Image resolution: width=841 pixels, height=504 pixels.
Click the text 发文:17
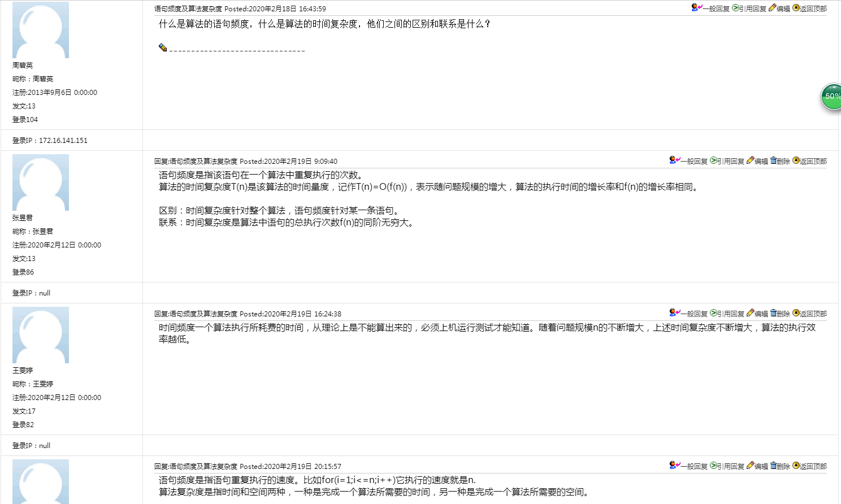[x=24, y=411]
